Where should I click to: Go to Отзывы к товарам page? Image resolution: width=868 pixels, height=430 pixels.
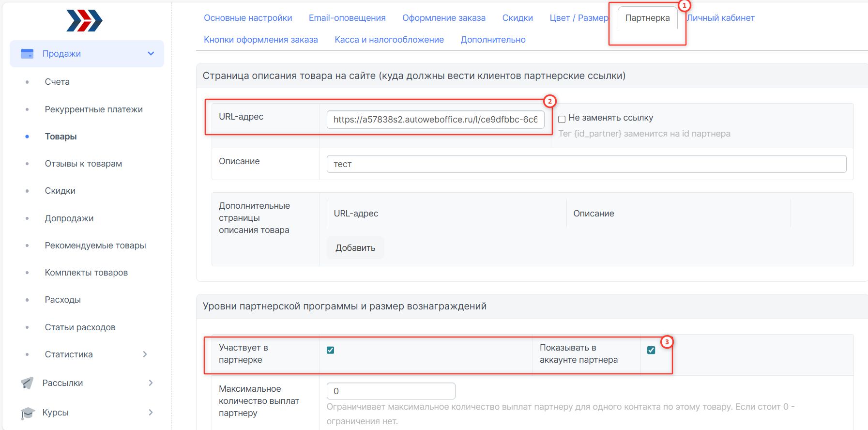click(x=83, y=164)
